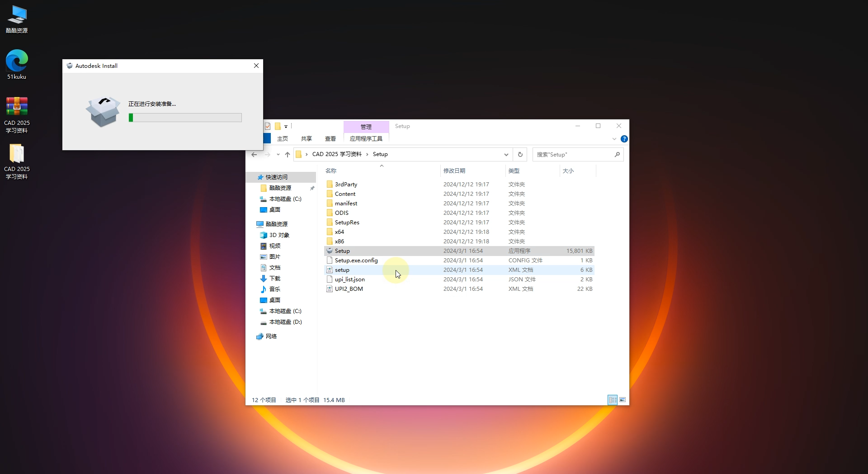The image size is (868, 474).
Task: Switch to large icons view
Action: [x=623, y=400]
